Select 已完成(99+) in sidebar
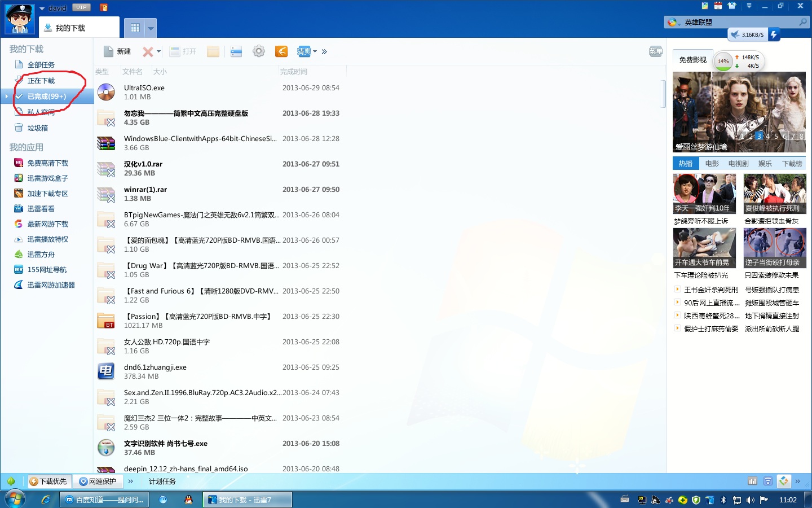The height and width of the screenshot is (508, 812). coord(47,97)
